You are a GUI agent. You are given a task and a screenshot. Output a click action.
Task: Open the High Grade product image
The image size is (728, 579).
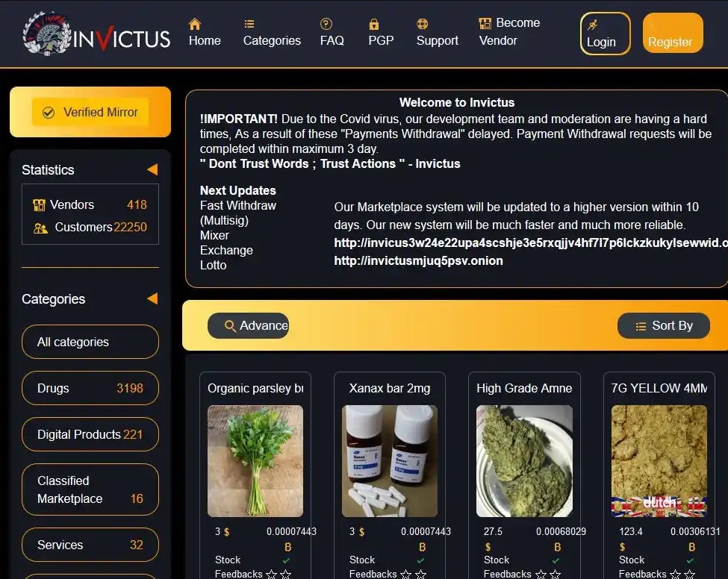click(524, 461)
